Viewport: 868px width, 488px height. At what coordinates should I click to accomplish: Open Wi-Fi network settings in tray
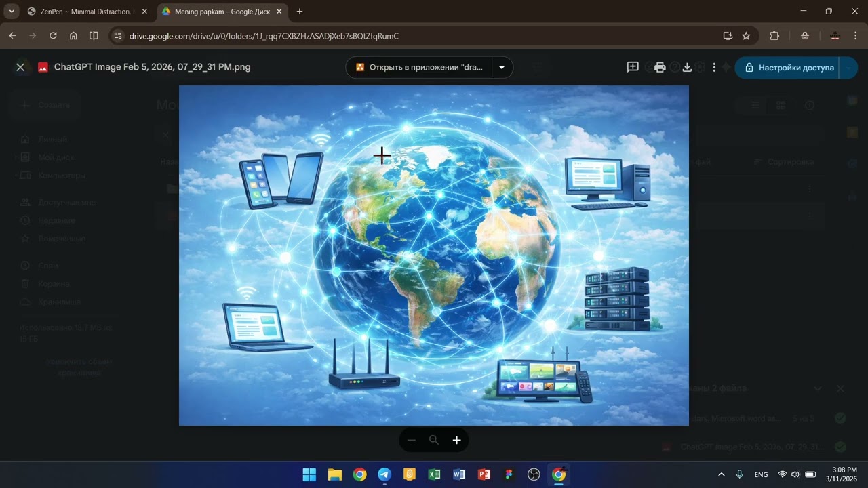click(x=783, y=474)
